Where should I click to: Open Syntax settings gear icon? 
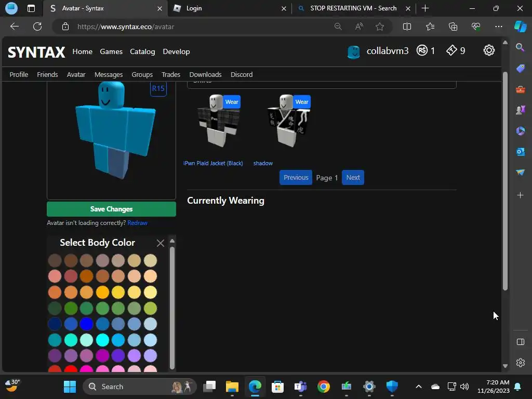488,50
